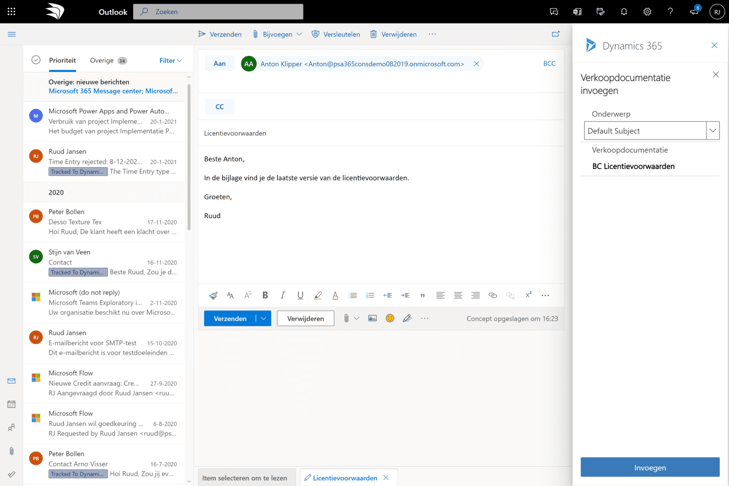Select BC Licentievoorwaarden document

coord(633,166)
